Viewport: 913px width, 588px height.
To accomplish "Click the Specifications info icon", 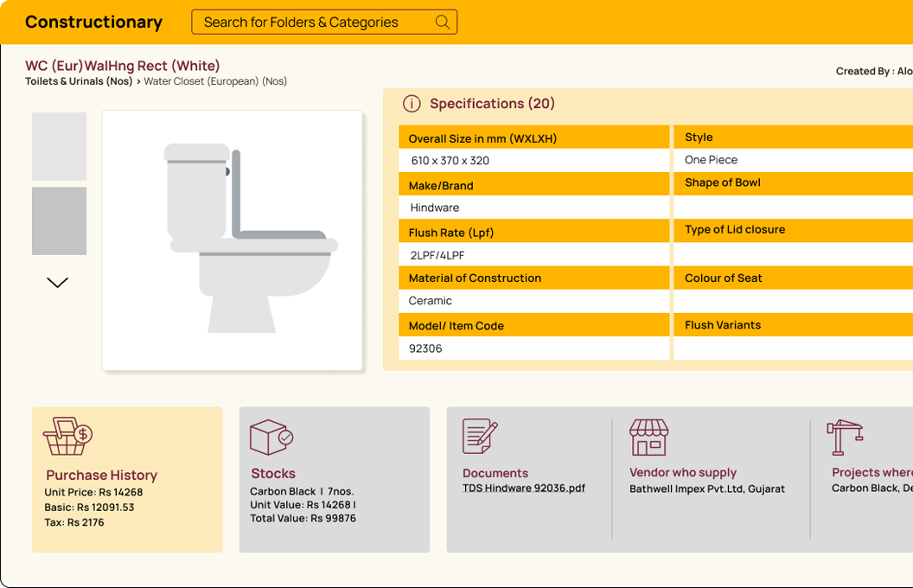I will coord(412,104).
